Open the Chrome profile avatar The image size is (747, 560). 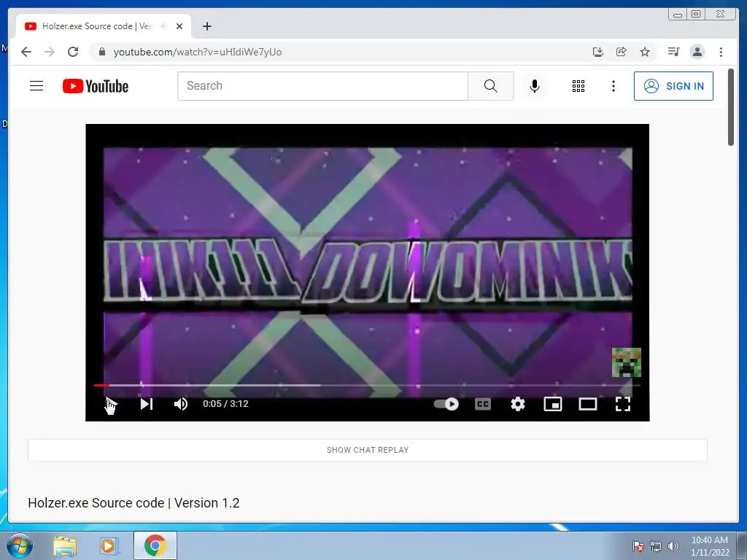pos(697,52)
